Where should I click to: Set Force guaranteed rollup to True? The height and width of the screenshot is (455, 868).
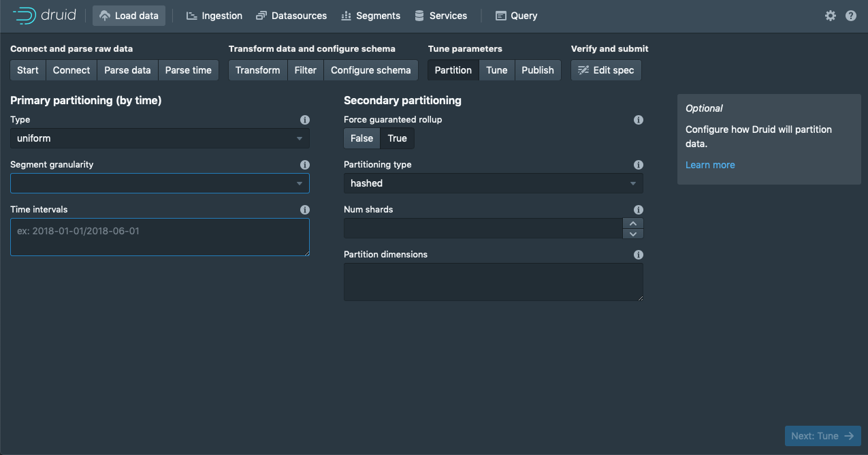398,138
